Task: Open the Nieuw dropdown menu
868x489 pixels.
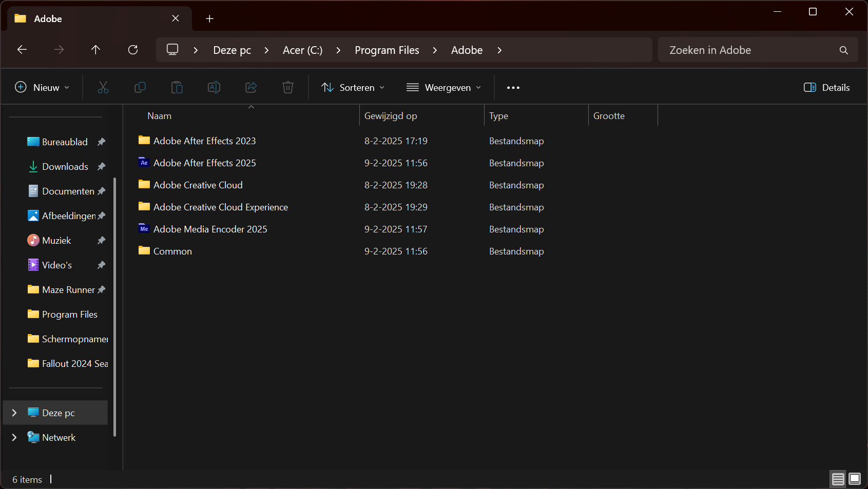Action: pyautogui.click(x=42, y=88)
